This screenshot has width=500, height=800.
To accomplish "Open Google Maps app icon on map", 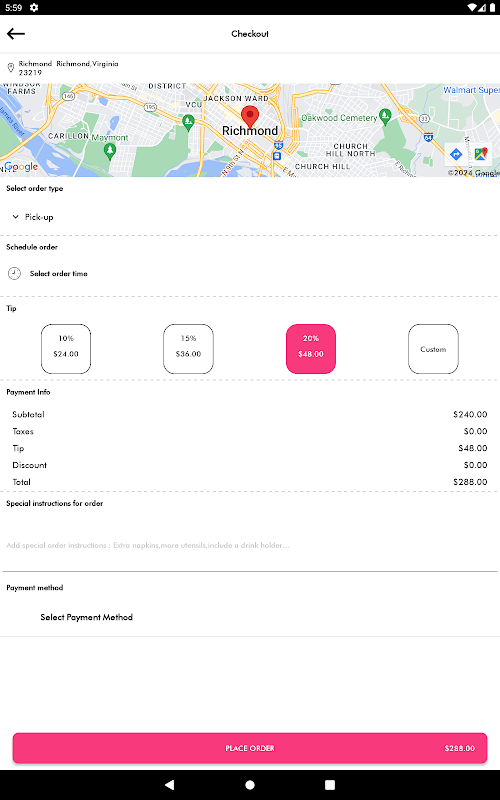I will [481, 154].
